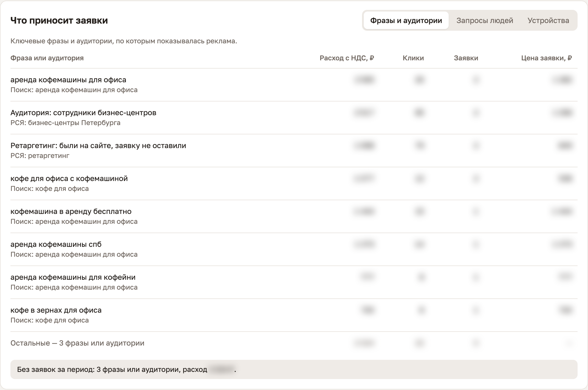Select phrase «кофе для офиса с кофемашиной»

[69, 179]
